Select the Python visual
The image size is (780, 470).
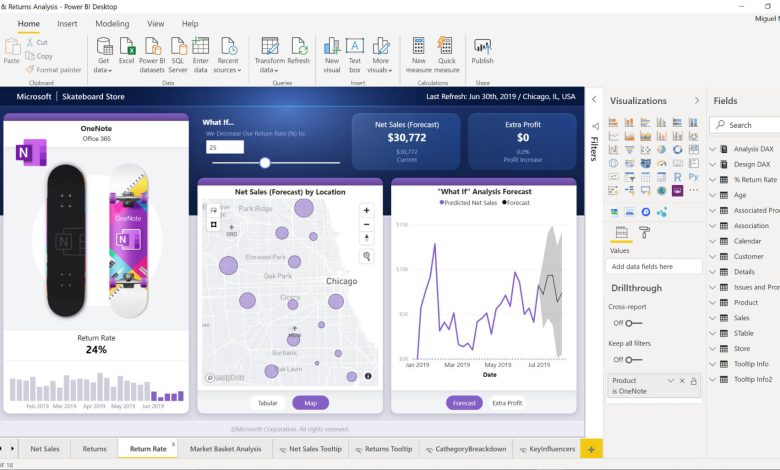click(693, 177)
